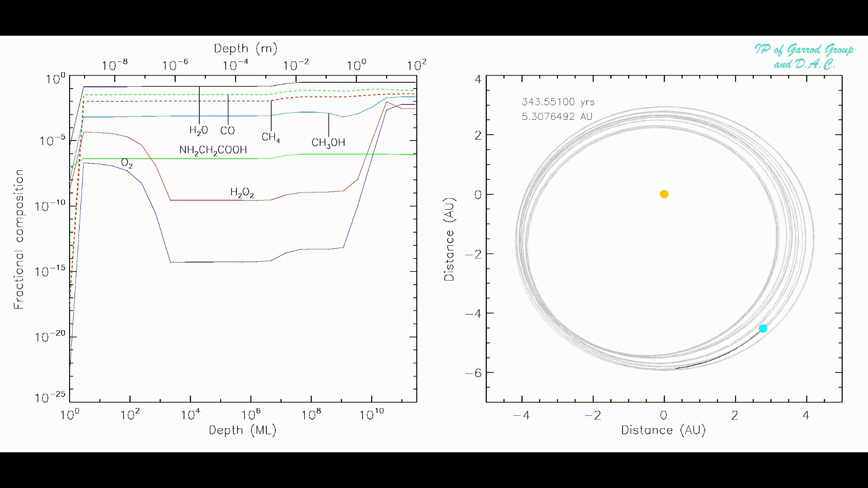Image resolution: width=868 pixels, height=488 pixels.
Task: Click the 10^10 tick label on depth axis
Action: 372,414
